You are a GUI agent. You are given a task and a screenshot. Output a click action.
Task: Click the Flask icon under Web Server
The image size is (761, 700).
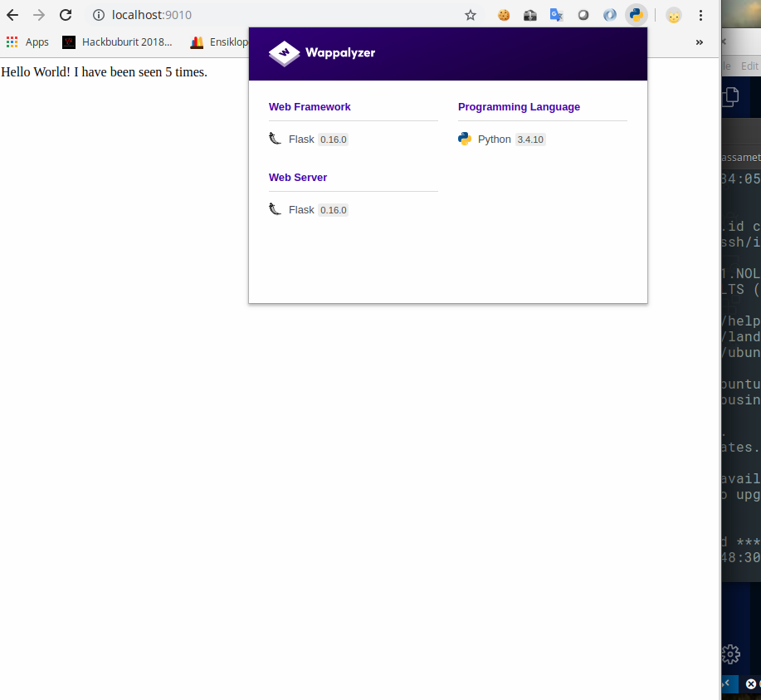[x=276, y=209]
